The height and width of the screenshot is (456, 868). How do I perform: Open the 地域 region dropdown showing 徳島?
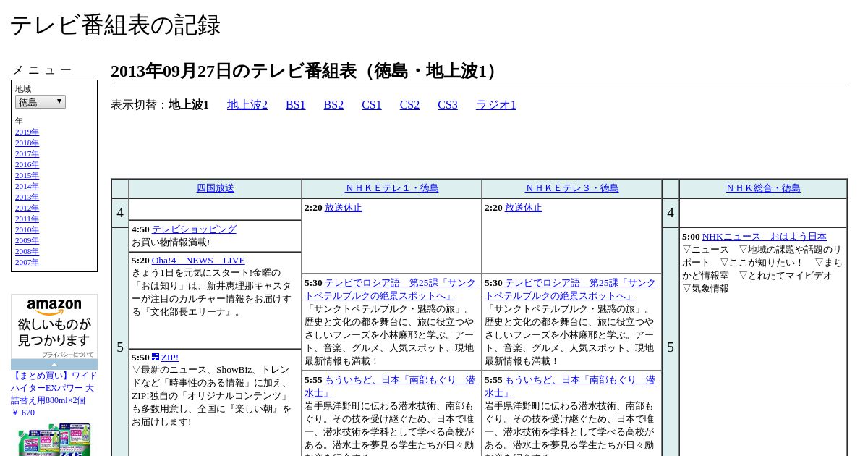[41, 102]
